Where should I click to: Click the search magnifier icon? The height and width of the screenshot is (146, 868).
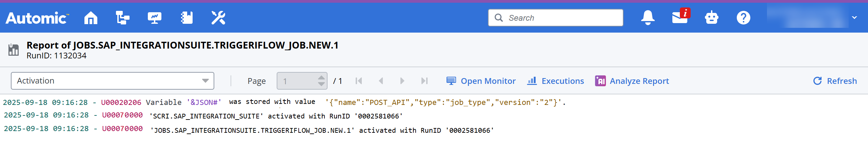(498, 18)
